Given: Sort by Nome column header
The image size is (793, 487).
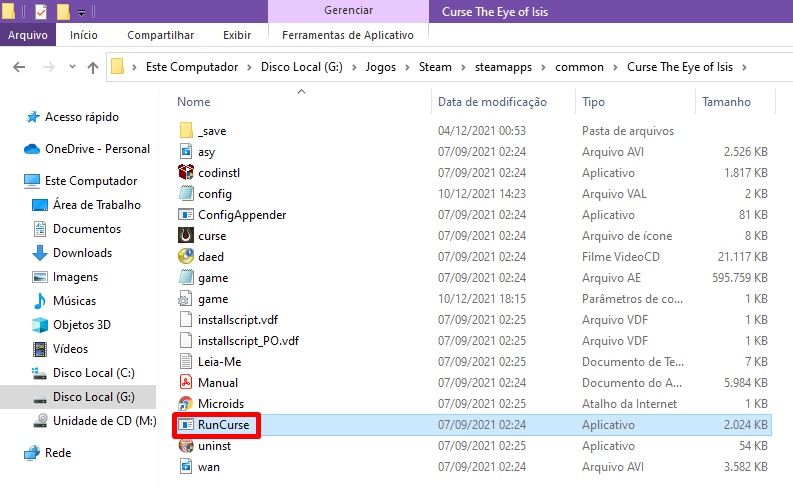Looking at the screenshot, I should [194, 102].
